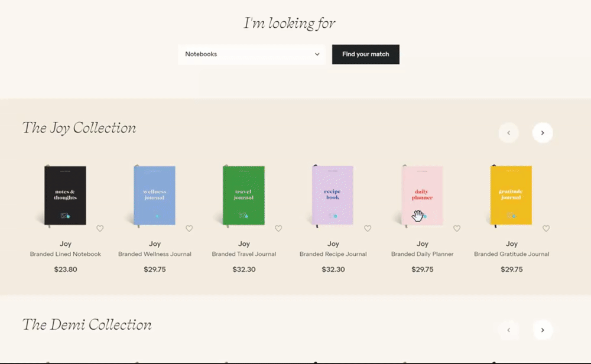Show next items in Joy Collection
Image resolution: width=591 pixels, height=364 pixels.
point(543,133)
